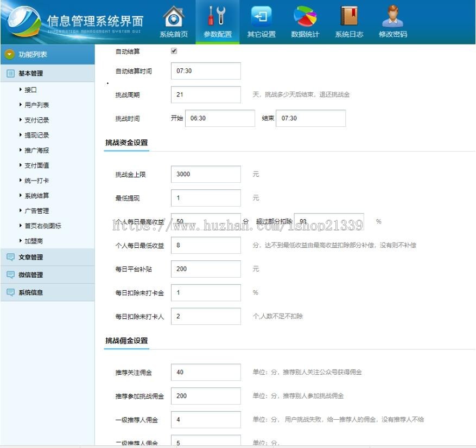Expand the 文章管理 section header
The height and width of the screenshot is (448, 476).
tap(48, 257)
